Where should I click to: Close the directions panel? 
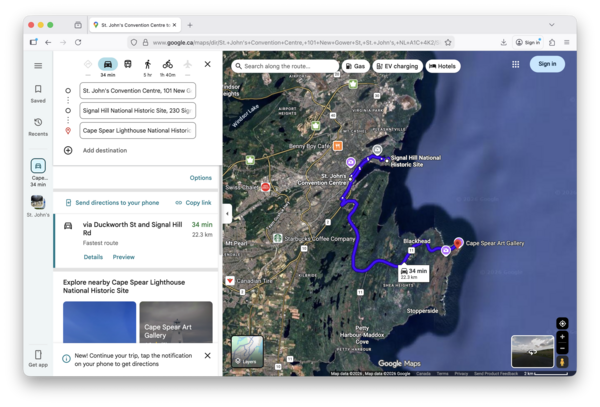207,64
